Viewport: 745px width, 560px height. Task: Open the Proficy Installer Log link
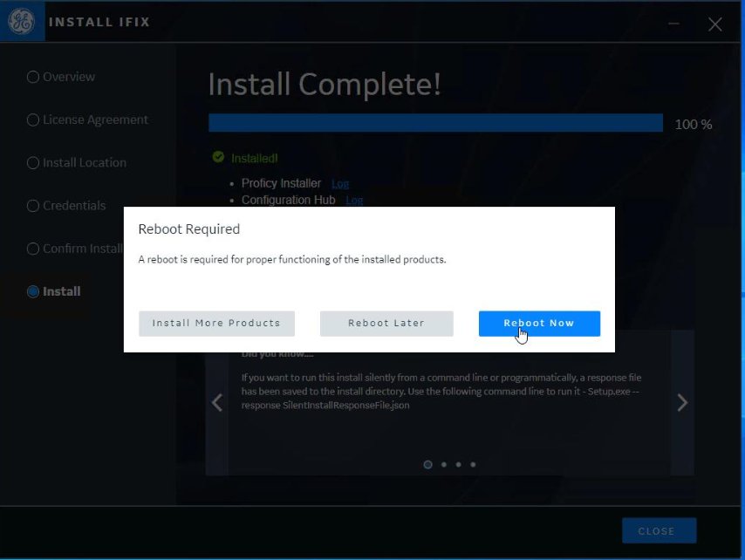pos(340,184)
